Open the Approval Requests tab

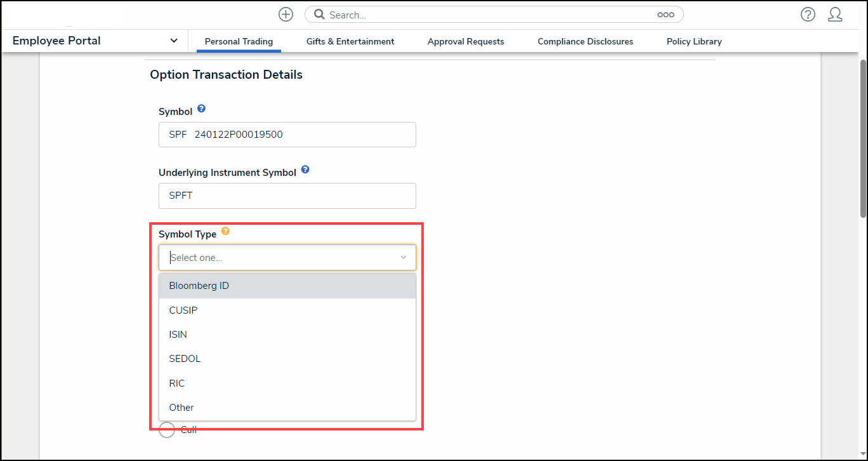point(466,41)
